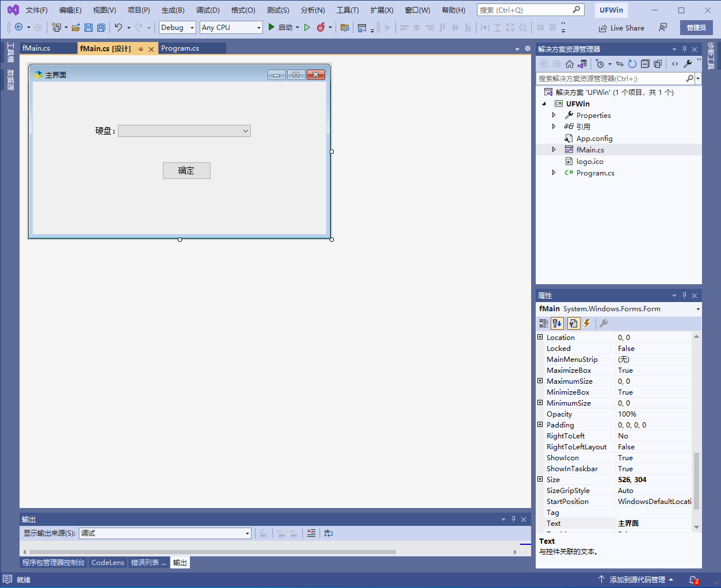Collapse the UFWin project node
721x588 pixels.
pyautogui.click(x=544, y=104)
